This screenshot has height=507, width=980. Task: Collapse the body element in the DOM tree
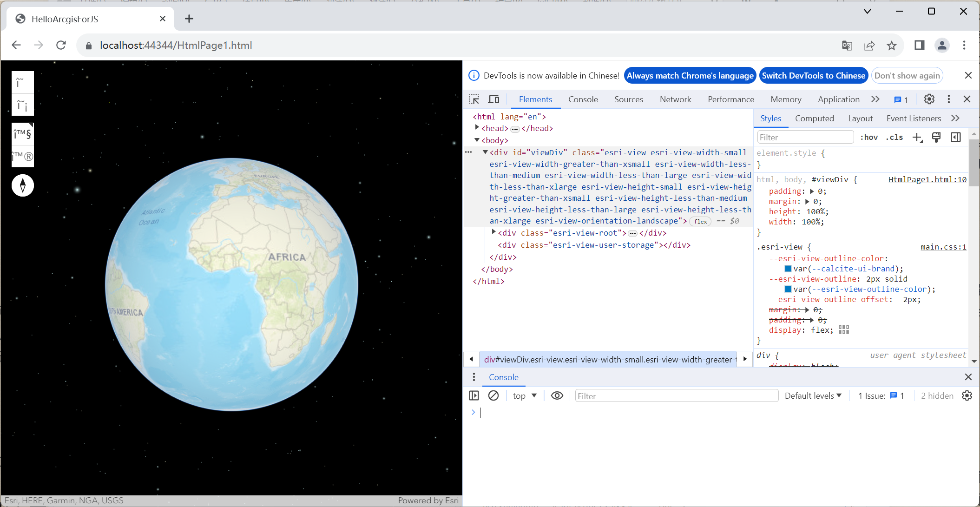(x=477, y=140)
